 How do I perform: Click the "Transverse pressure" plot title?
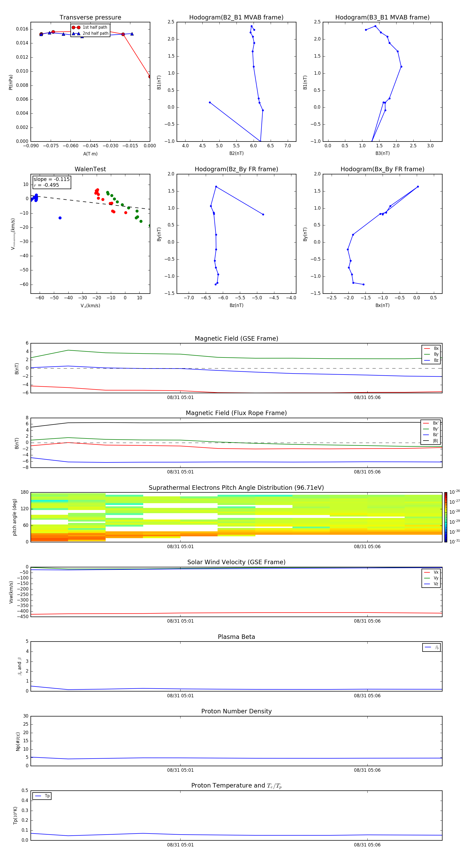tap(90, 18)
